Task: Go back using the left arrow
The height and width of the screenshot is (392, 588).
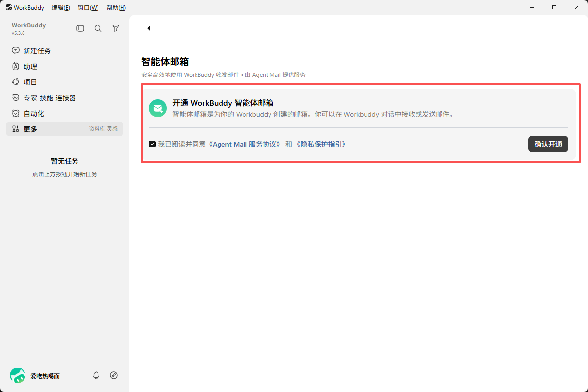Action: click(x=148, y=28)
